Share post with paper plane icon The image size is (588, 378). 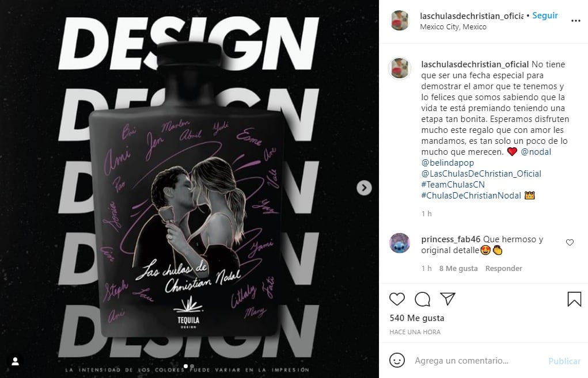coord(447,299)
